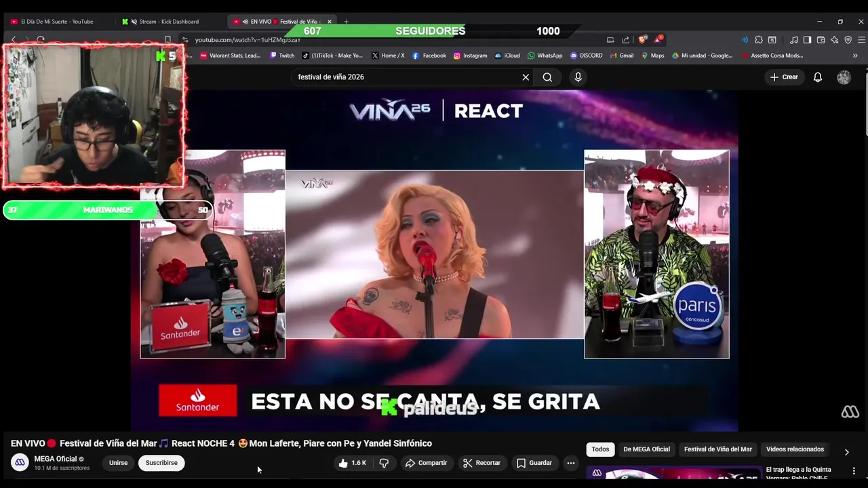This screenshot has width=868, height=488.
Task: Open a new browser tab
Action: point(346,22)
